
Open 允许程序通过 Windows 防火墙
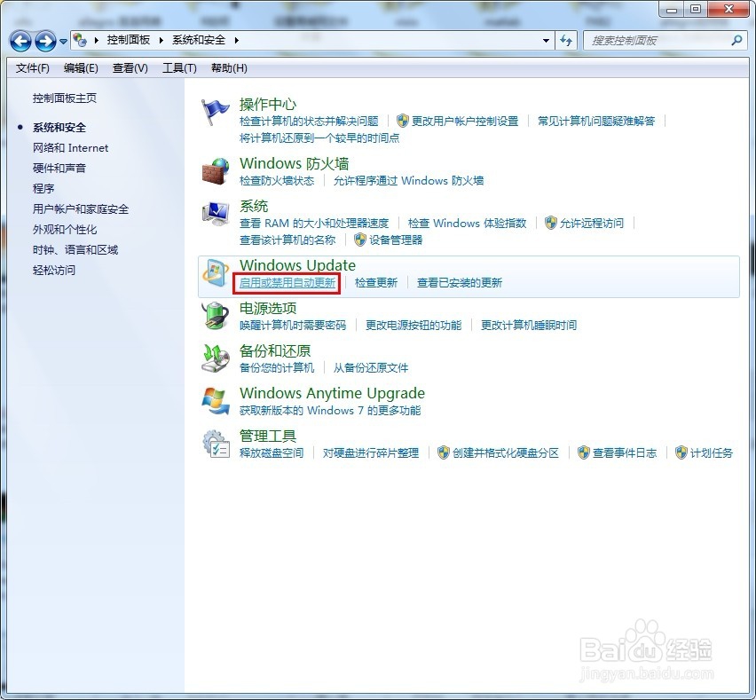pyautogui.click(x=408, y=181)
